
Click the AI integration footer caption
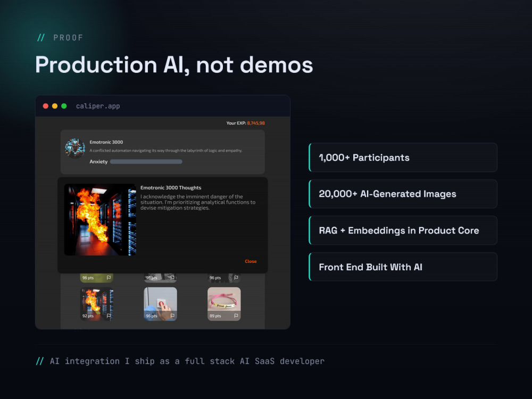click(187, 361)
